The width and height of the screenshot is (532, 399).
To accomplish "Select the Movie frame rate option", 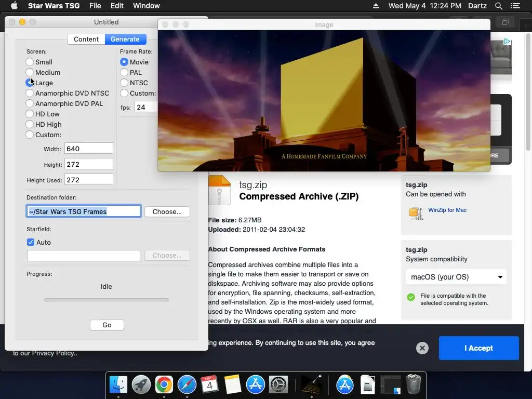I will click(124, 62).
